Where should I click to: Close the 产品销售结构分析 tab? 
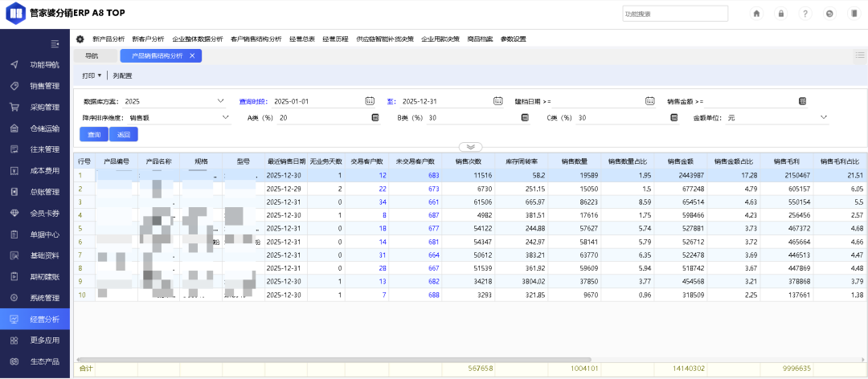click(192, 56)
